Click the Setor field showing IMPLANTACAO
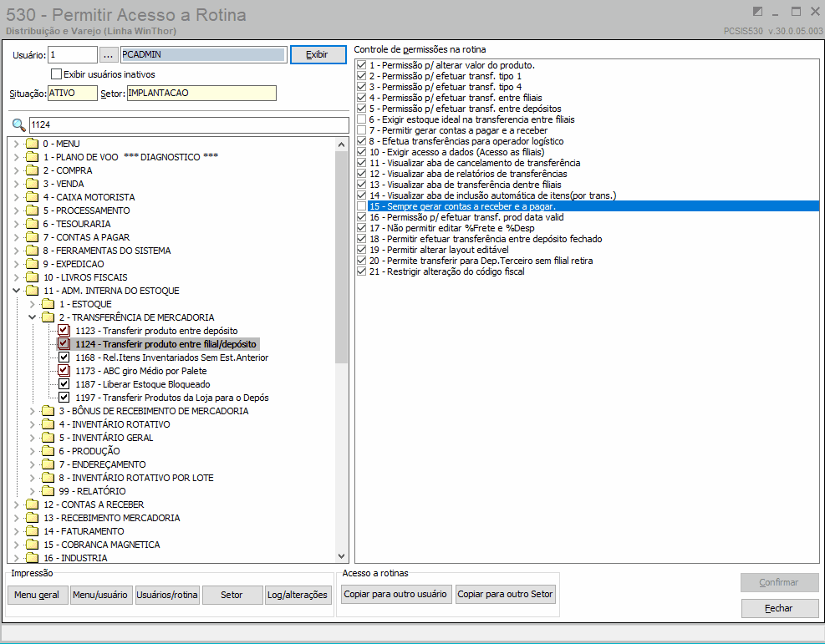Viewport: 825px width, 644px height. point(201,93)
